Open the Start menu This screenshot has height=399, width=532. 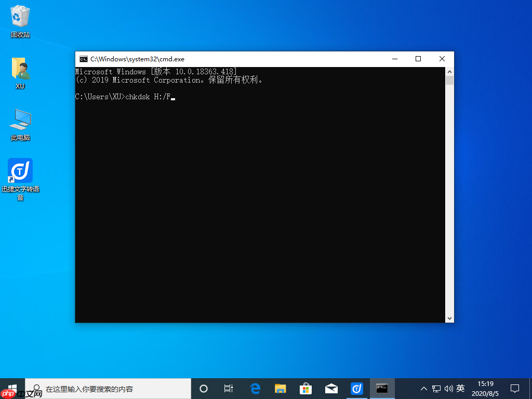(10, 388)
